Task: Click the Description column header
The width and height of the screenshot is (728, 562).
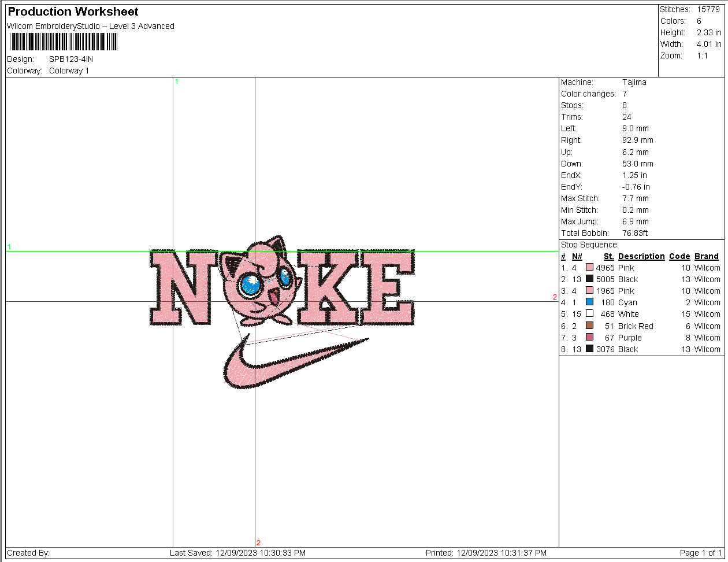Action: [x=641, y=256]
